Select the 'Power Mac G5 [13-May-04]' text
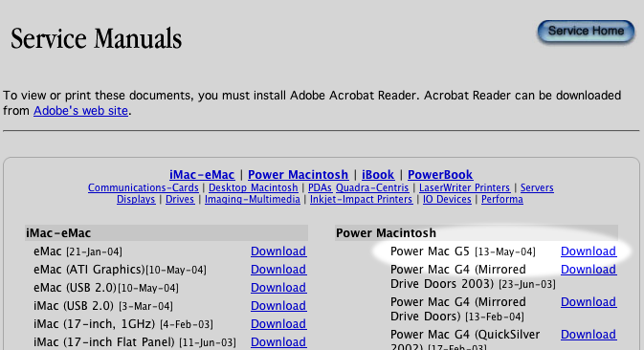This screenshot has width=644, height=350. (463, 252)
